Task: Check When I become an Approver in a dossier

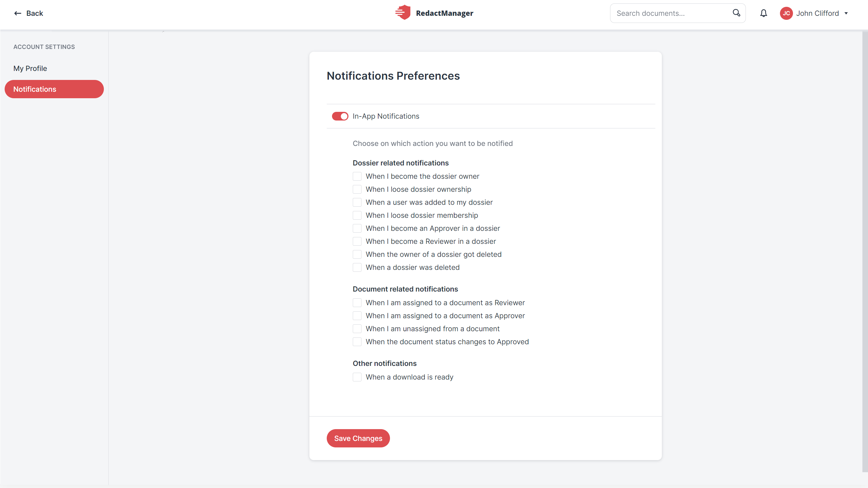Action: [357, 228]
